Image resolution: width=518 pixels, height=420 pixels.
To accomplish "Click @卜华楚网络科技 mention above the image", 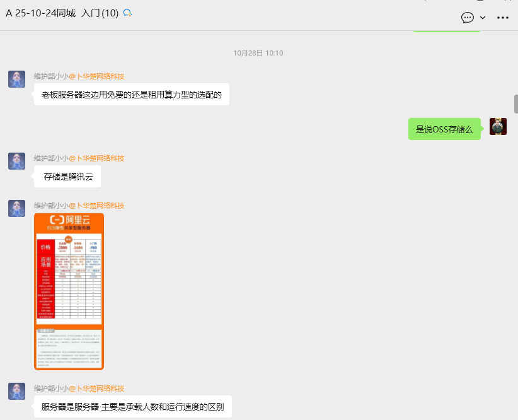I will pyautogui.click(x=96, y=206).
